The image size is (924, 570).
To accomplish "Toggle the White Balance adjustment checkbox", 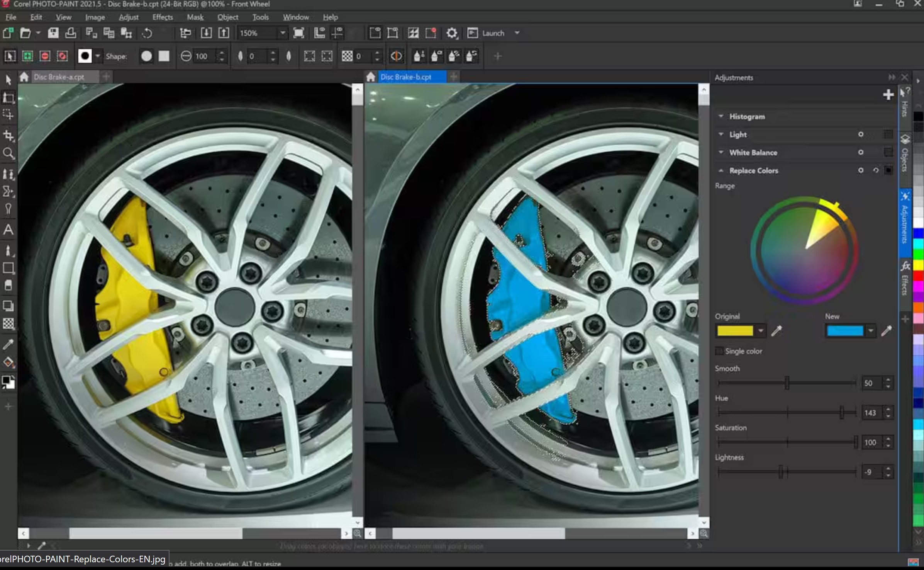I will (888, 152).
